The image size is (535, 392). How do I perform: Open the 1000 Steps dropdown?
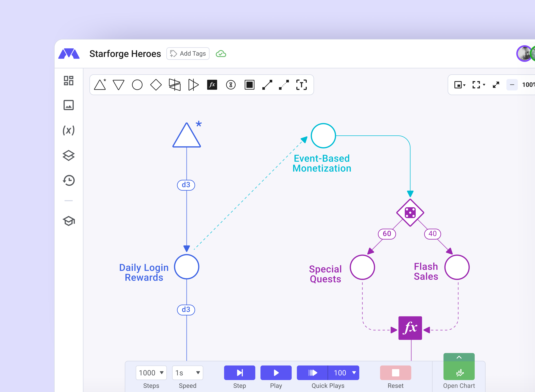tap(151, 373)
